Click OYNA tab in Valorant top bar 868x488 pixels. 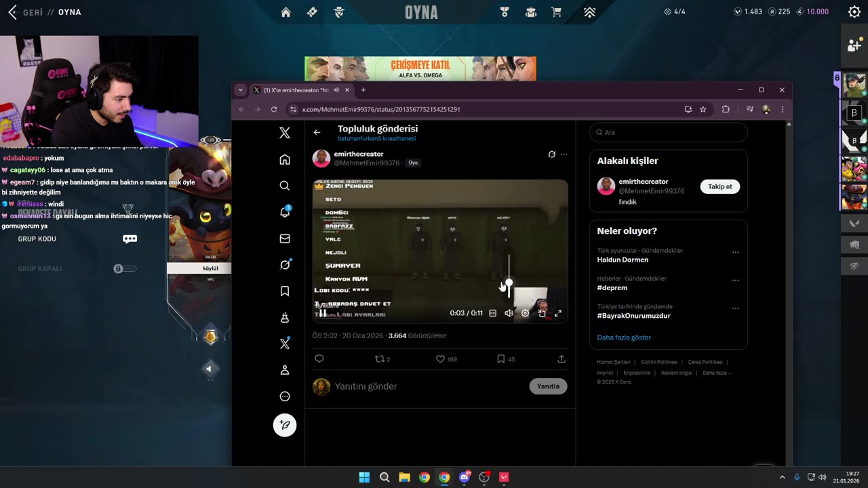pyautogui.click(x=421, y=12)
